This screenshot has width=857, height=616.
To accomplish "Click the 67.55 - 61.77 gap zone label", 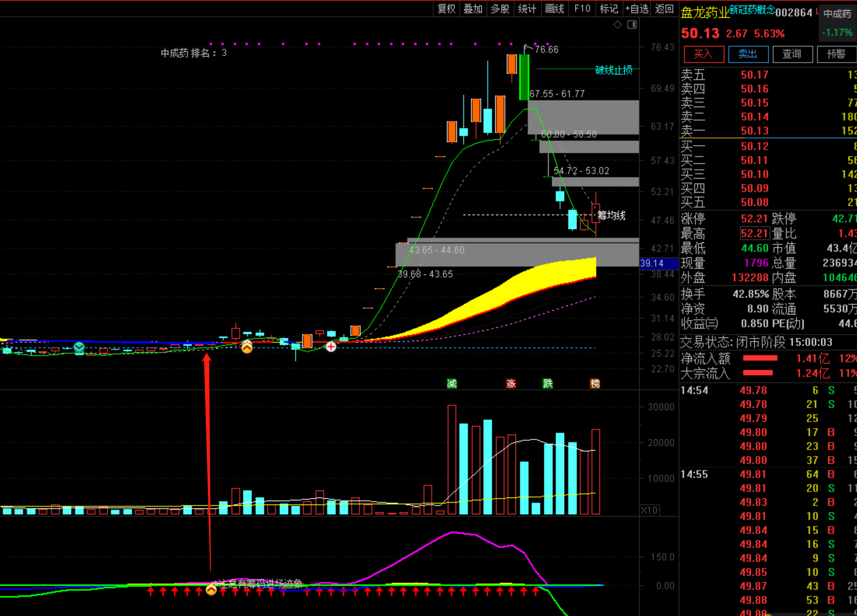I will (557, 94).
